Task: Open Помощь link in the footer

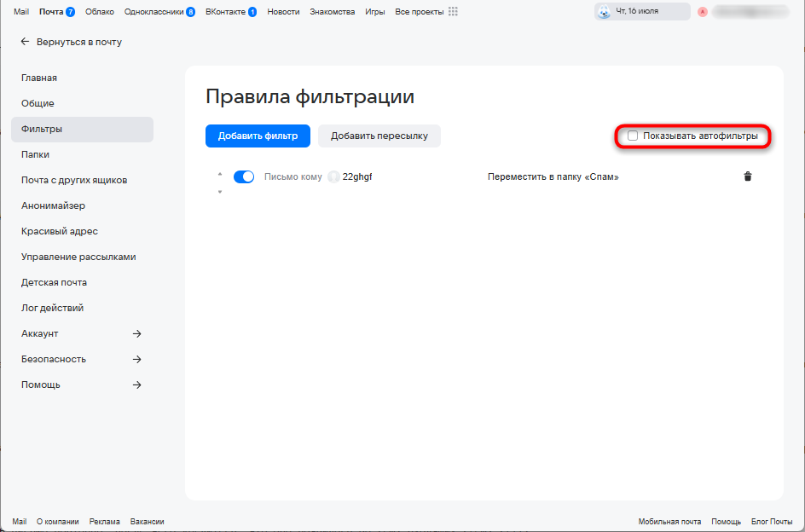Action: tap(726, 521)
